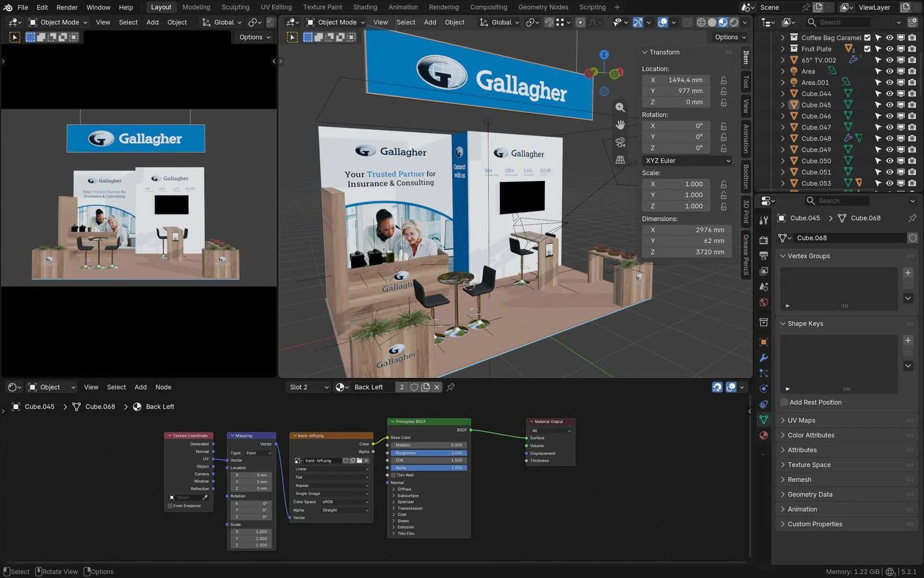This screenshot has height=578, width=924.
Task: Open the World properties tab
Action: (763, 302)
